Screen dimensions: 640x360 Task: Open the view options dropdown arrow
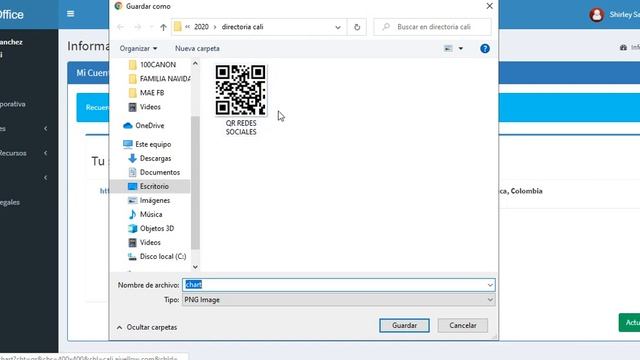[460, 49]
